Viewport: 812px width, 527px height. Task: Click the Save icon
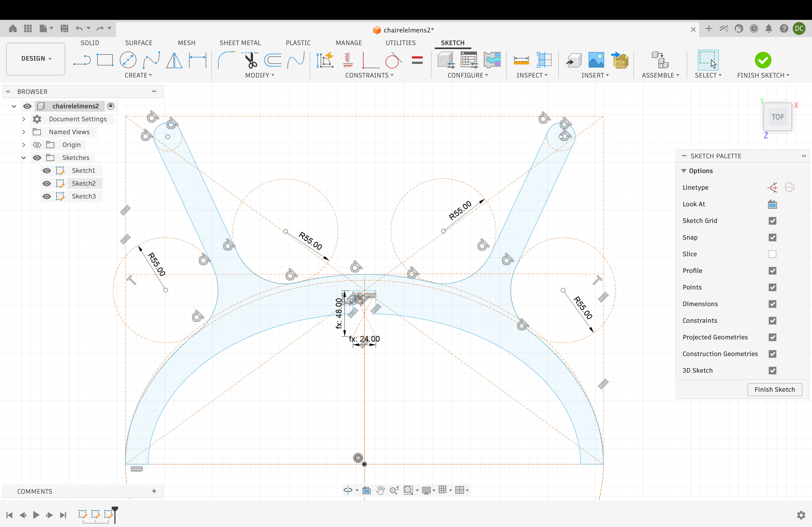(x=64, y=28)
